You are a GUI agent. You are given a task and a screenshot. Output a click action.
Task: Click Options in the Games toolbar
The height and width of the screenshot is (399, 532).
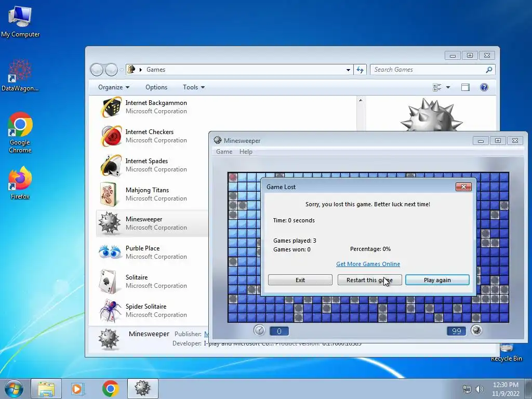coord(156,87)
